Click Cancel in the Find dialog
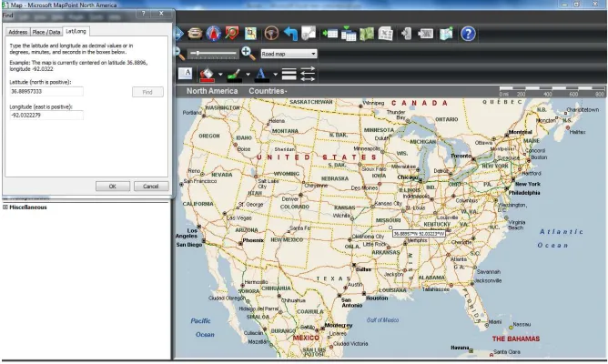The width and height of the screenshot is (608, 364). [x=150, y=186]
